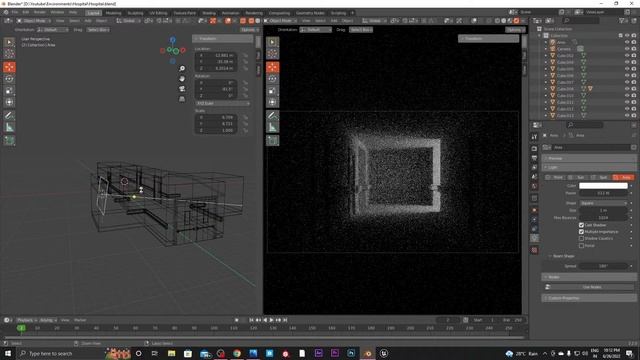Screen dimensions: 640x360
Task: Open the Select Box drag dropdown in left viewport
Action: [98, 30]
